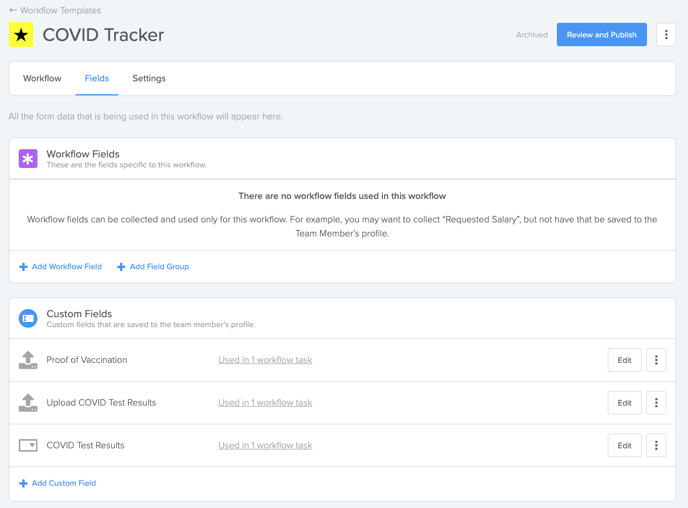Click Add Field Group link
The image size is (688, 508).
click(153, 267)
